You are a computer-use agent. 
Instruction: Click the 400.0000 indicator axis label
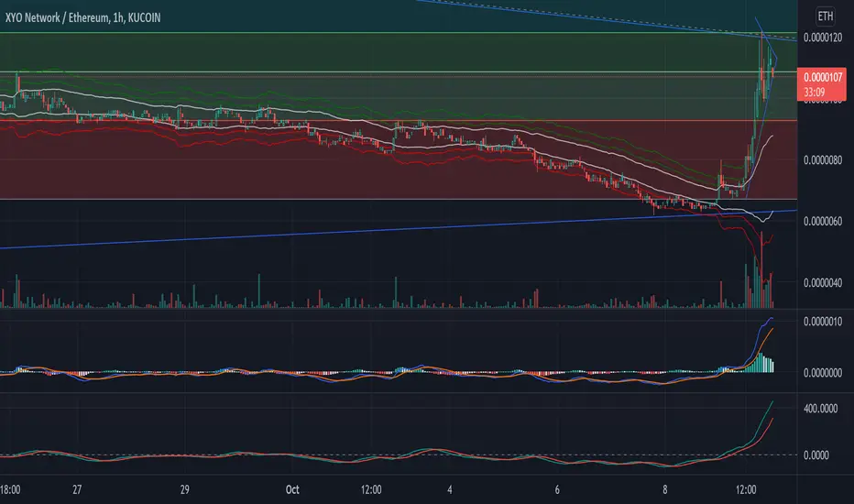point(820,409)
